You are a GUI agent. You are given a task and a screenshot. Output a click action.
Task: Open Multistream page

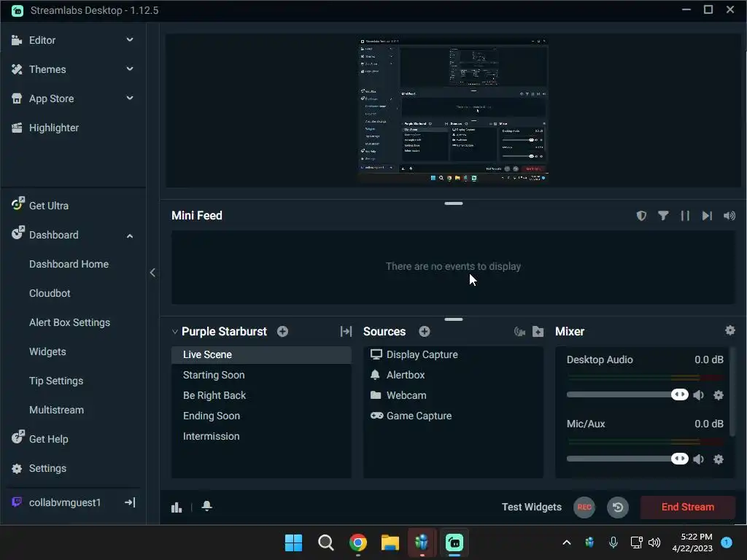pyautogui.click(x=56, y=410)
